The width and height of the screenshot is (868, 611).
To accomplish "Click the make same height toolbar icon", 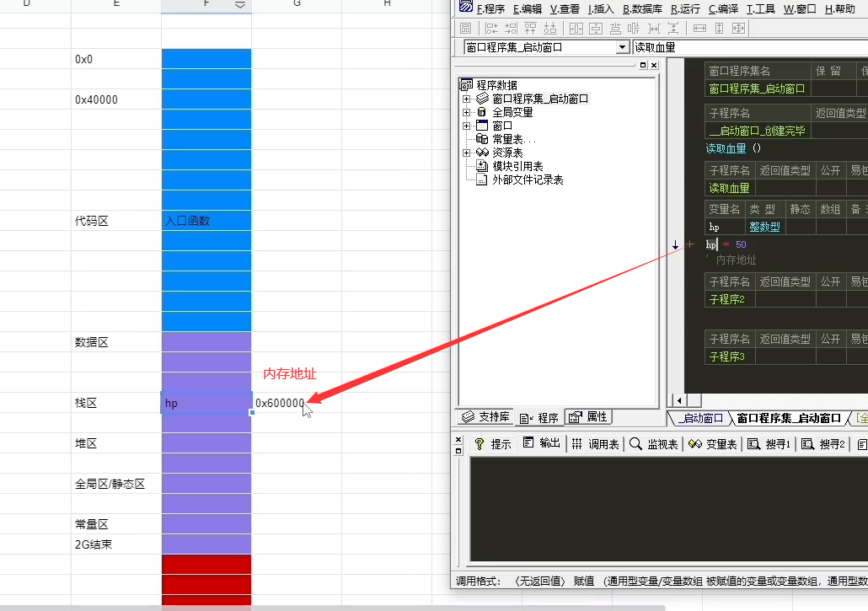I will [x=719, y=28].
